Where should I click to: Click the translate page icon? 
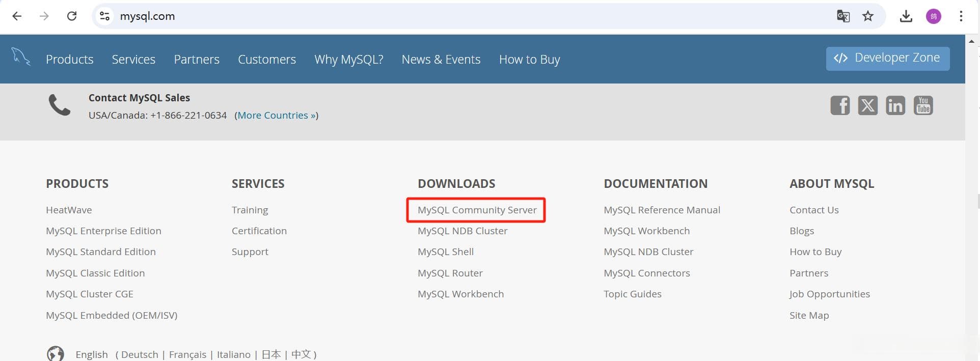[x=843, y=16]
